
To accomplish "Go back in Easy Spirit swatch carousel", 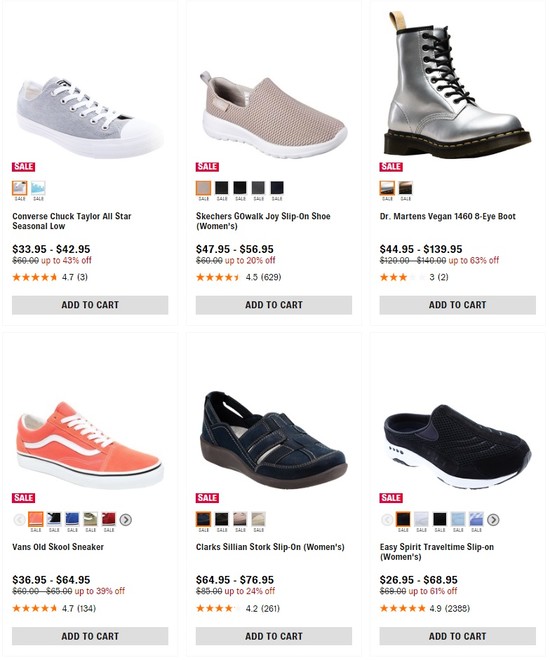I will [x=388, y=522].
